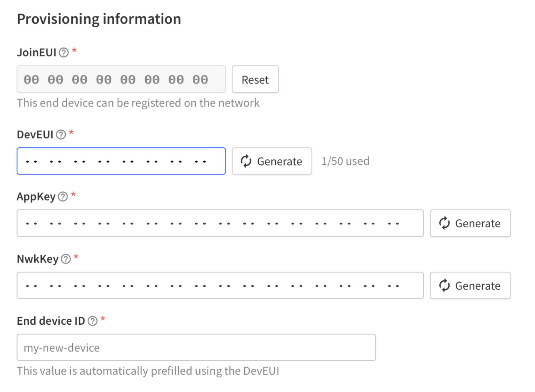This screenshot has width=535, height=392.
Task: Click the End device ID text box
Action: [x=196, y=347]
